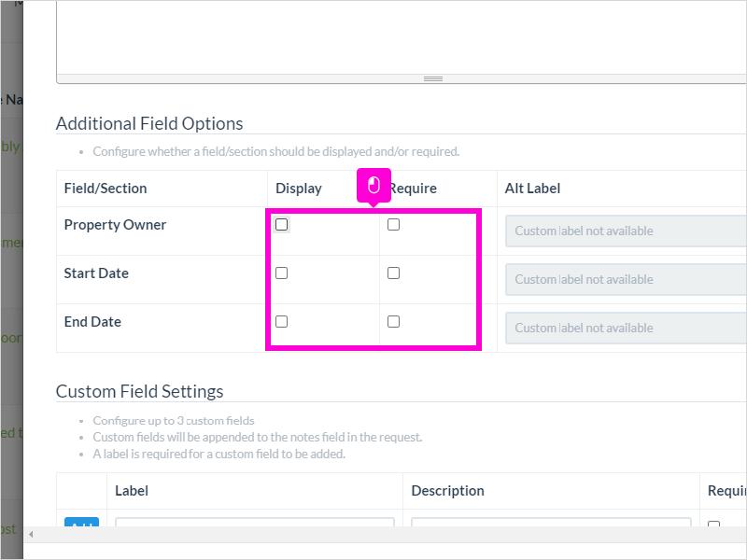Check Display for Start Date
Screen dimensions: 747x560
click(282, 273)
